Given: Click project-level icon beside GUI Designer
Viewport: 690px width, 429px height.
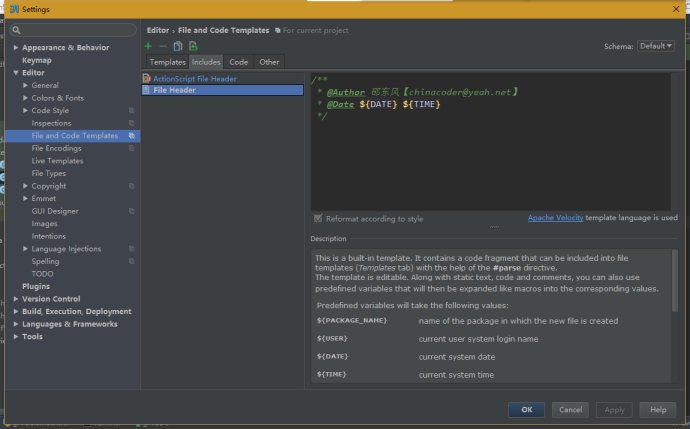Looking at the screenshot, I should tap(131, 211).
